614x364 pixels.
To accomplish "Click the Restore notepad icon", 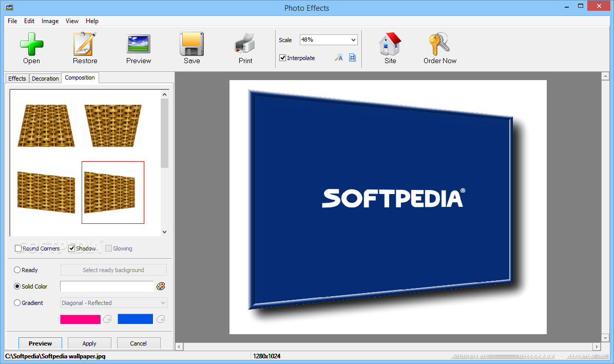I will (85, 44).
